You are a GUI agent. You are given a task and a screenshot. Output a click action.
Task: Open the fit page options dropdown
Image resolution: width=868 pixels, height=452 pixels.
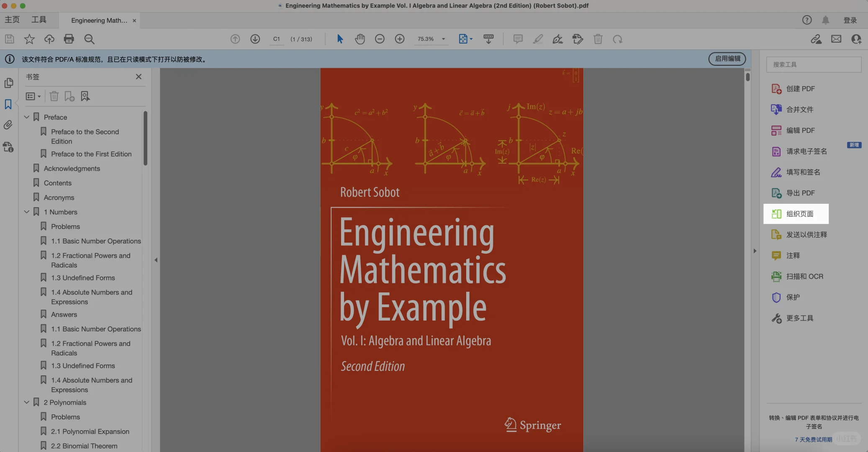point(466,39)
